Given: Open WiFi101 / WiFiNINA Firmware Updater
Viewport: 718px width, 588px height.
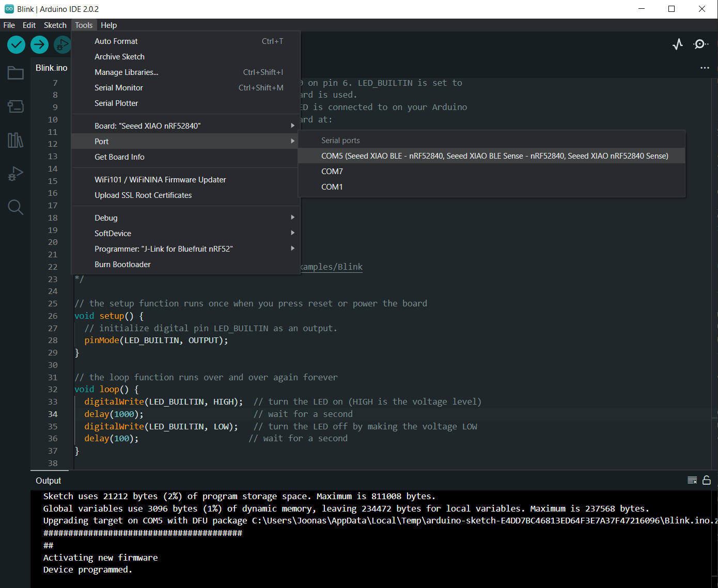Looking at the screenshot, I should (186, 180).
